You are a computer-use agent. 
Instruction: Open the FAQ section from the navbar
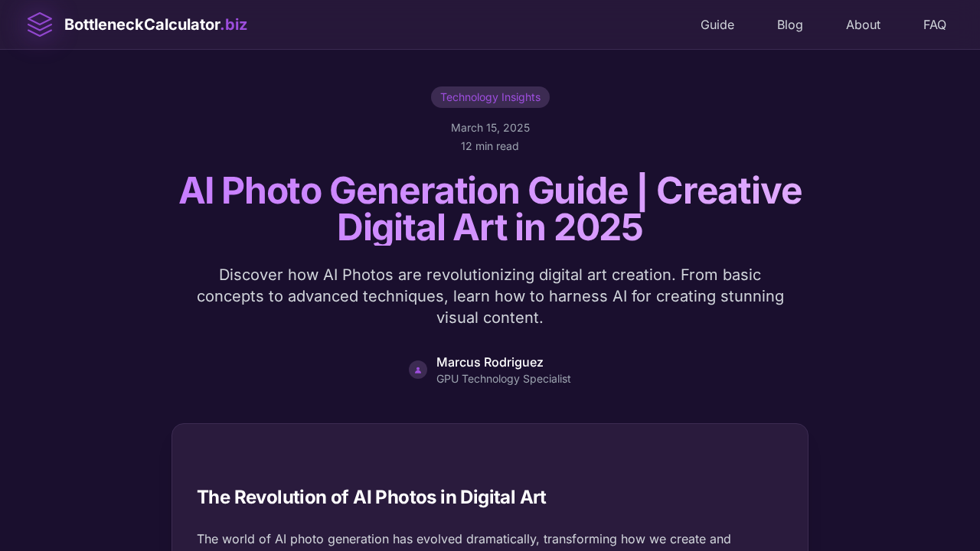tap(935, 24)
